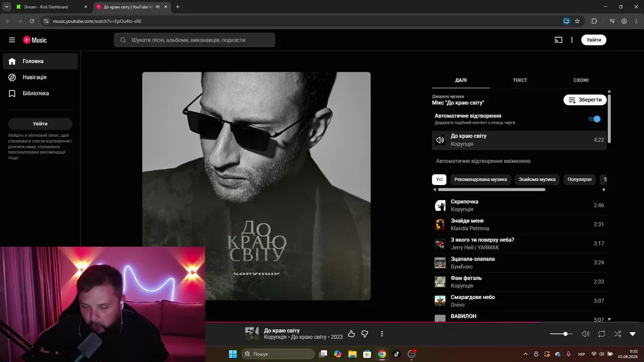Go to Головна in the sidebar
Image resolution: width=644 pixels, height=362 pixels.
point(40,61)
